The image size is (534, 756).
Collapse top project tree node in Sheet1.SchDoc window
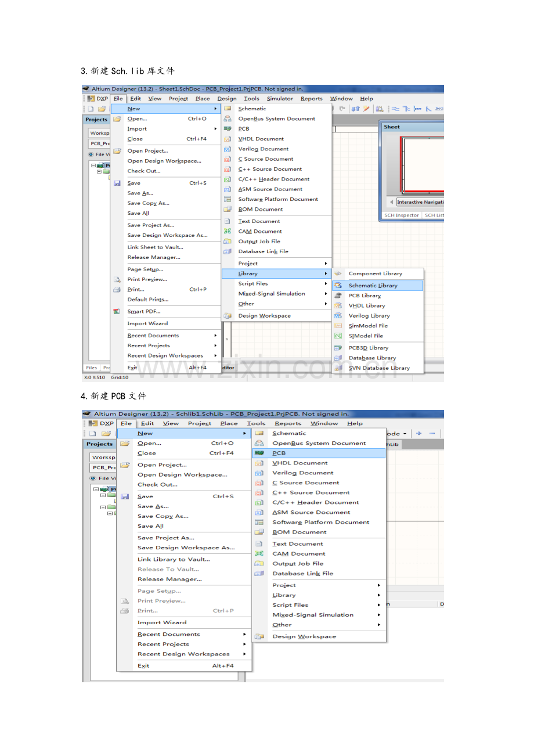click(x=93, y=165)
